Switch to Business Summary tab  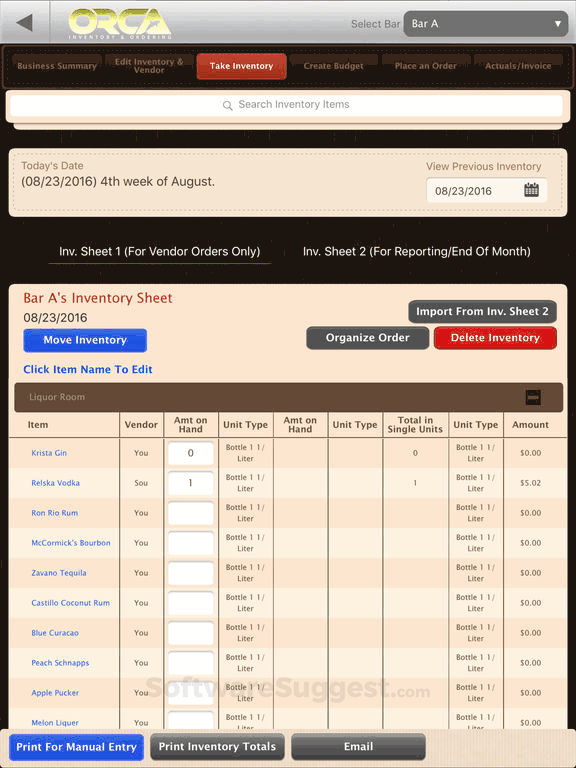(57, 66)
